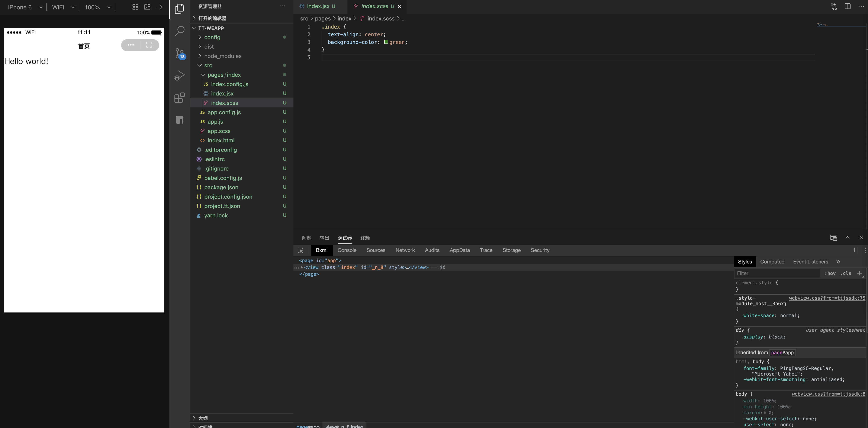Click the preview QR code grid icon above simulator
Screen dimensions: 868x428
135,7
